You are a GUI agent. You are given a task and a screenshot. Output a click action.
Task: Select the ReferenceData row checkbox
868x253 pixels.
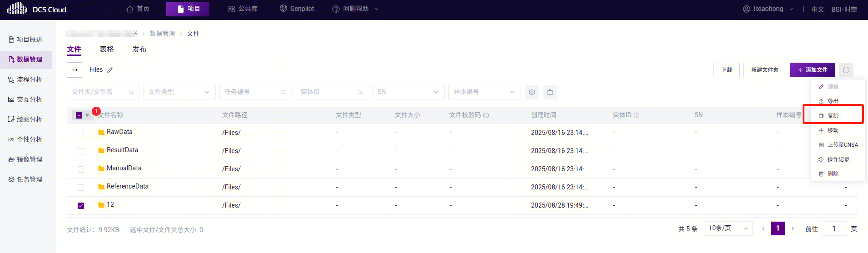pos(81,187)
